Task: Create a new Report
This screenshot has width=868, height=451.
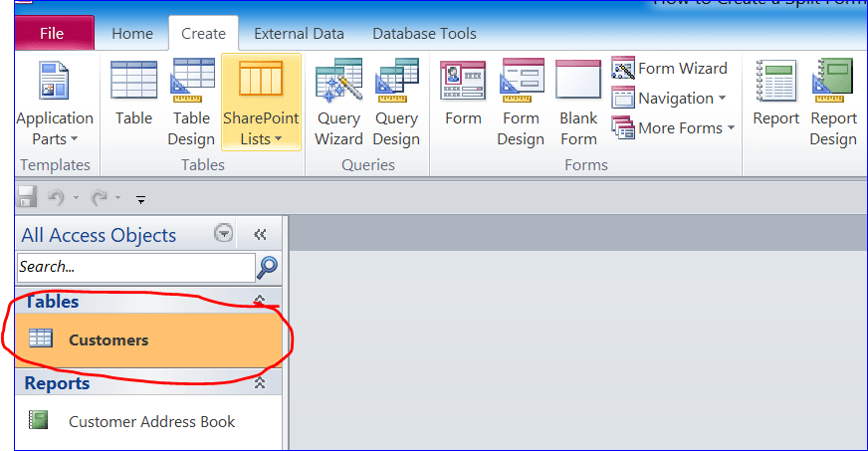Action: (x=776, y=94)
